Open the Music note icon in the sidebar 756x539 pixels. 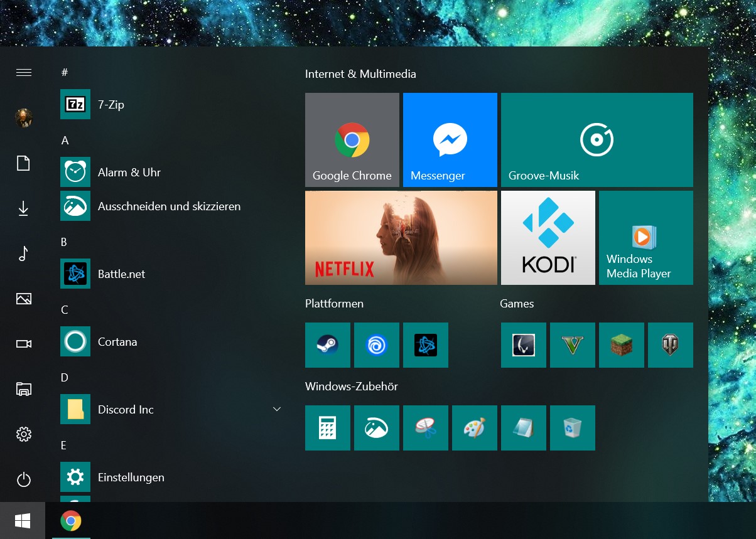(24, 253)
